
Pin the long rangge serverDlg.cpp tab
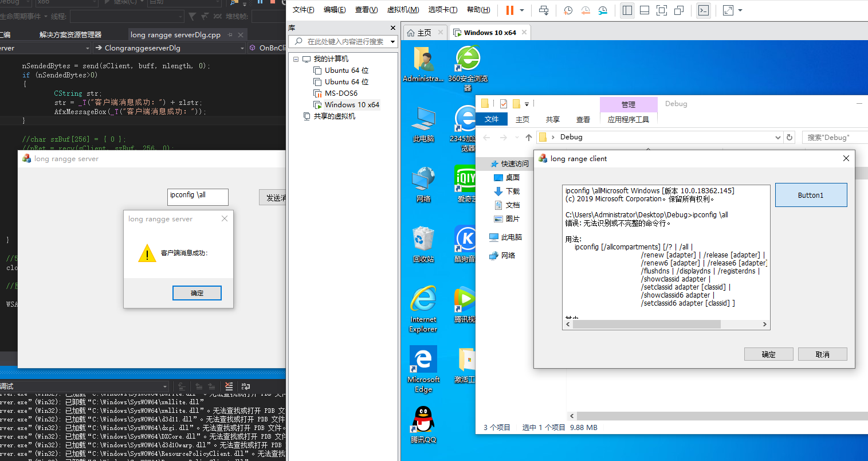pyautogui.click(x=230, y=34)
